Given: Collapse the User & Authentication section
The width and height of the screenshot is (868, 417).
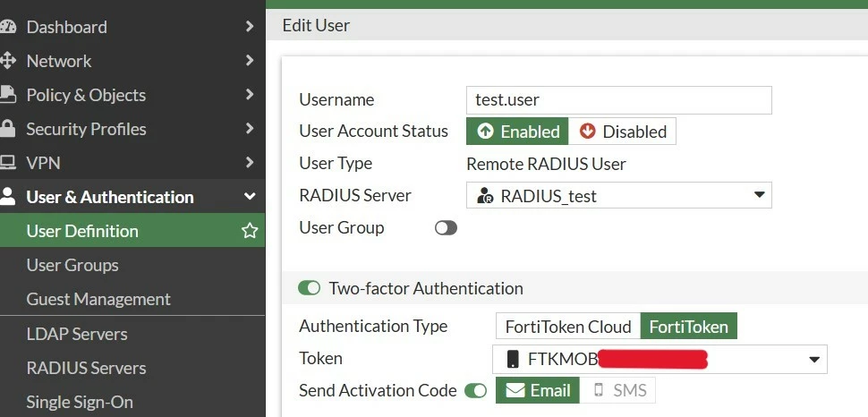Looking at the screenshot, I should (x=250, y=197).
